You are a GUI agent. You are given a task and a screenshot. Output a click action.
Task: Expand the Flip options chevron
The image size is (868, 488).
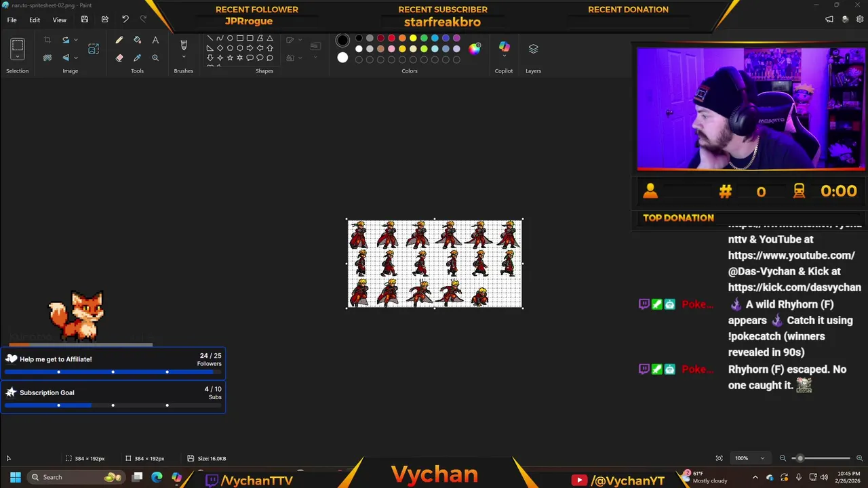[75, 58]
